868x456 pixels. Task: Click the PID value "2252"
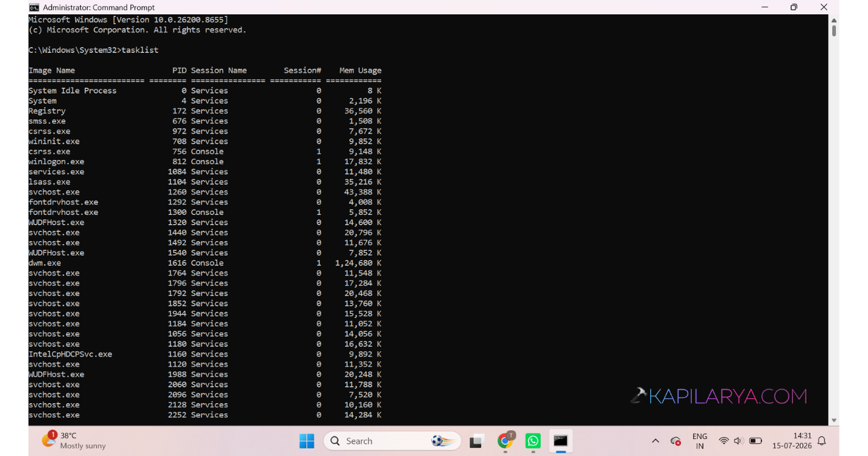(x=177, y=415)
